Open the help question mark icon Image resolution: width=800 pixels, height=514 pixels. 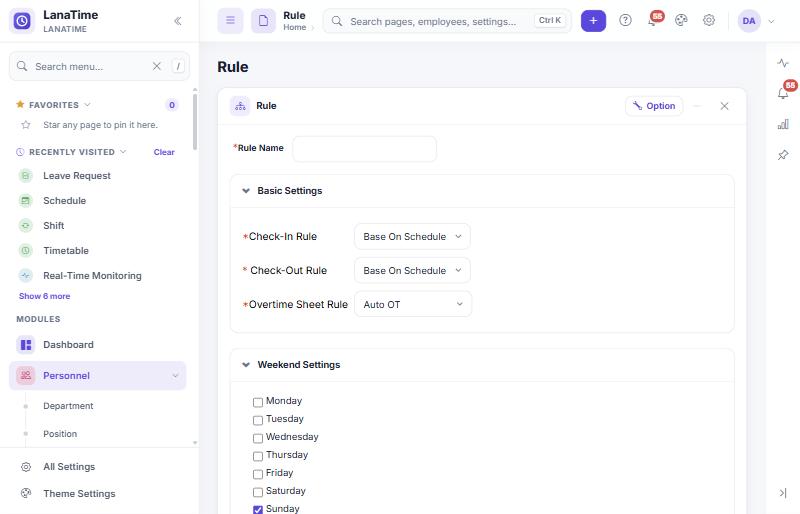click(626, 20)
